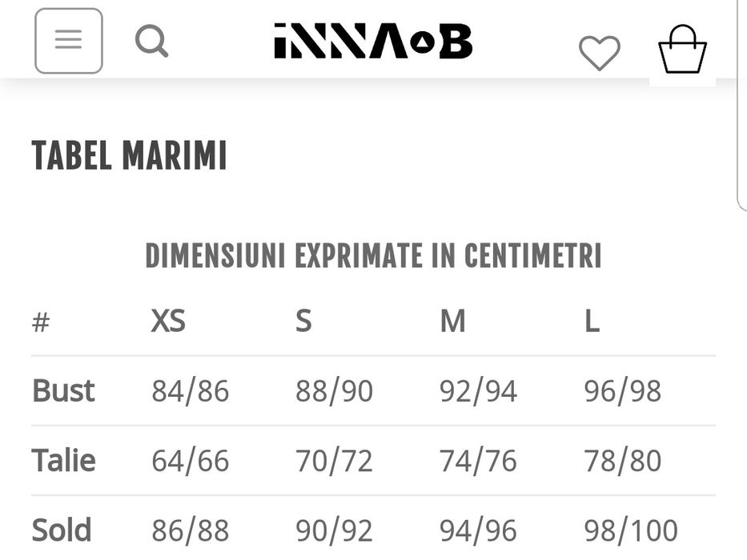
Task: Open the wishlist heart icon
Action: click(599, 53)
